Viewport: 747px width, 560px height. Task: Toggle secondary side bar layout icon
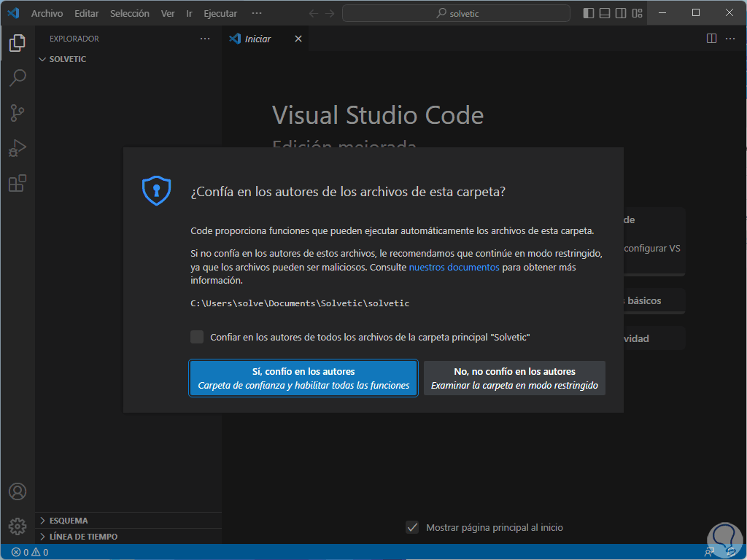click(621, 13)
